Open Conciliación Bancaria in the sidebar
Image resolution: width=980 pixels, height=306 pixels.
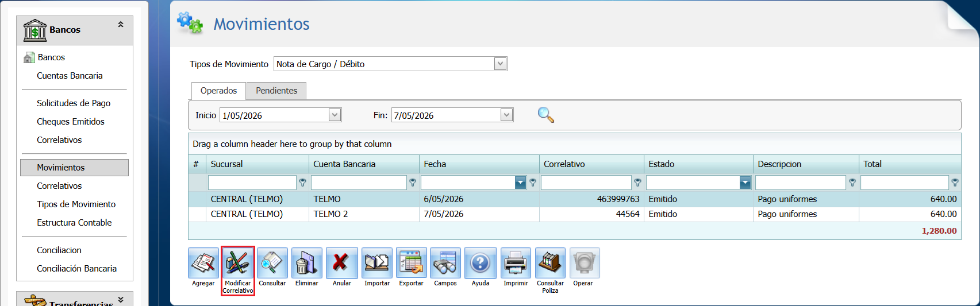pyautogui.click(x=76, y=269)
